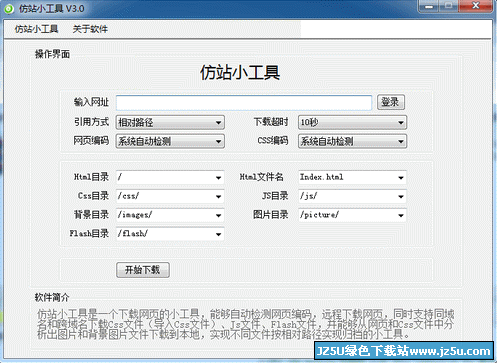Viewport: 497px width, 363px height.
Task: Click the 操作界面 group label
Action: pos(52,54)
